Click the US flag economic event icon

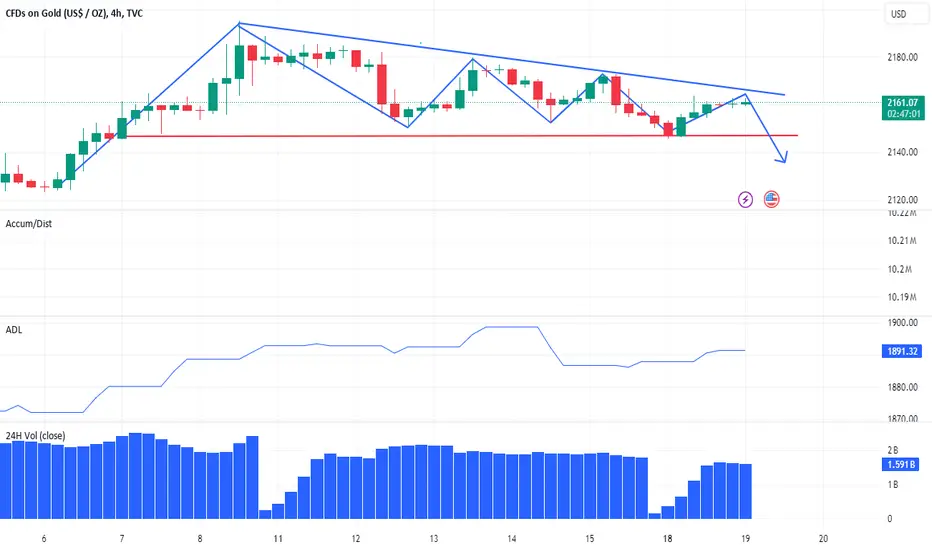coord(771,199)
